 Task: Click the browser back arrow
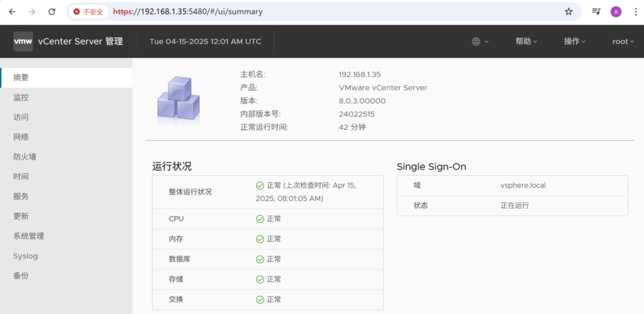pos(13,12)
